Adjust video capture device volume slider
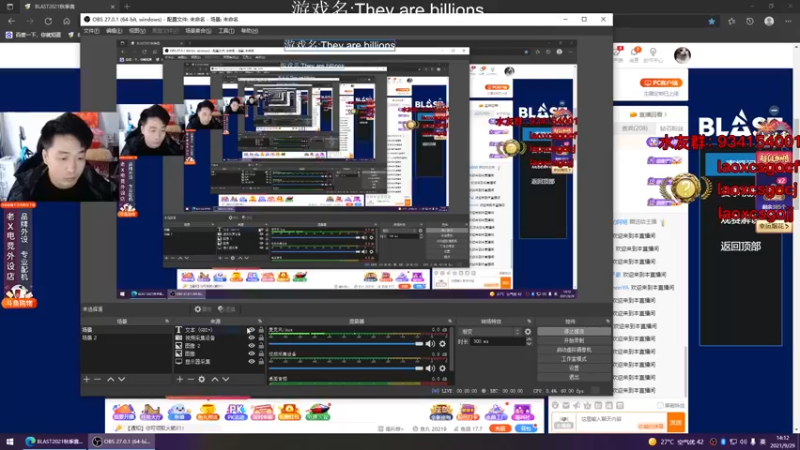The height and width of the screenshot is (450, 800). [346, 368]
